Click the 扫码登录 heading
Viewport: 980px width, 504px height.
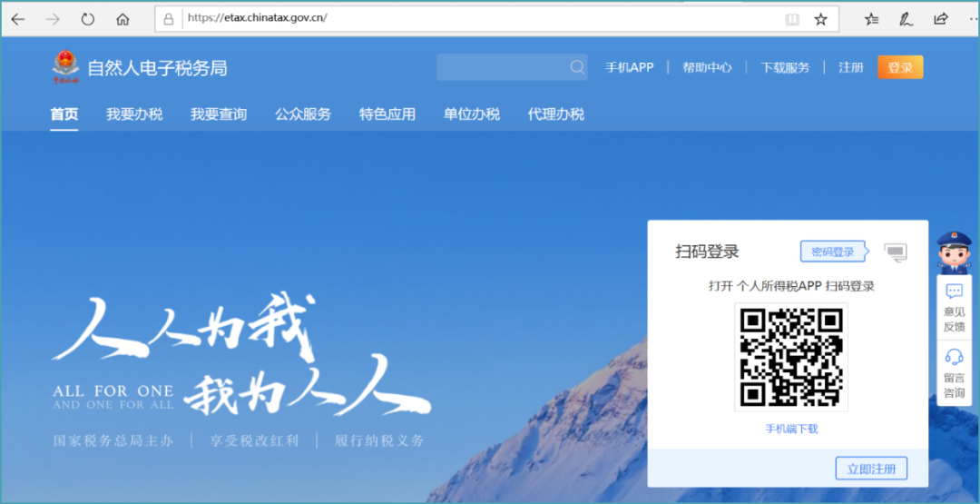pyautogui.click(x=708, y=252)
